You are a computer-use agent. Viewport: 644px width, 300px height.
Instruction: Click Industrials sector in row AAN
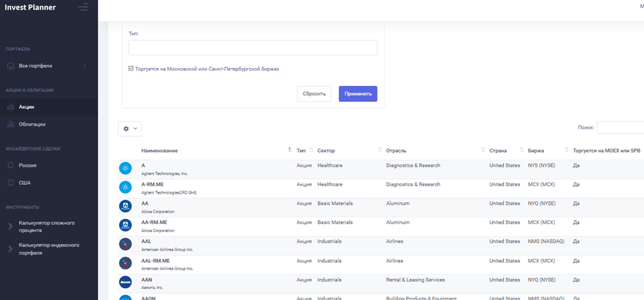(329, 280)
